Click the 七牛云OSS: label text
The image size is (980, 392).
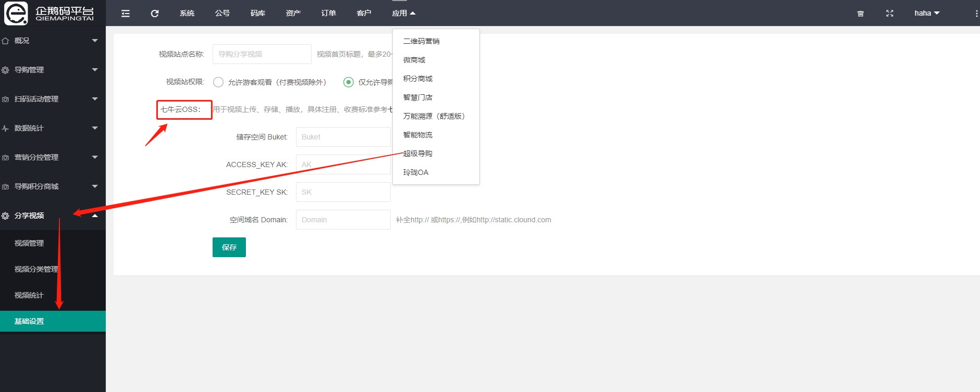[x=180, y=109]
